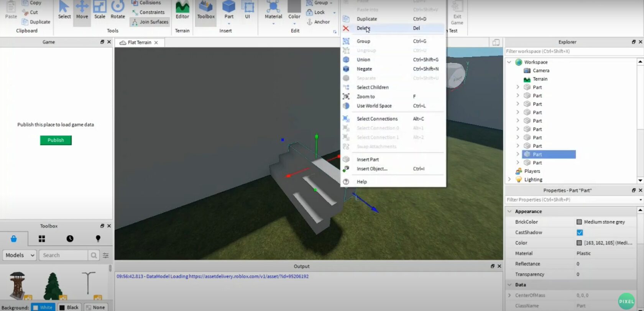Click Lock tool in ribbon
Image resolution: width=644 pixels, height=311 pixels.
coord(315,12)
